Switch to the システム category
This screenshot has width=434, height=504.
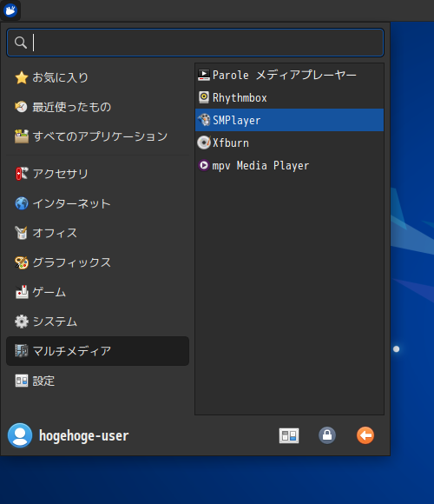97,322
